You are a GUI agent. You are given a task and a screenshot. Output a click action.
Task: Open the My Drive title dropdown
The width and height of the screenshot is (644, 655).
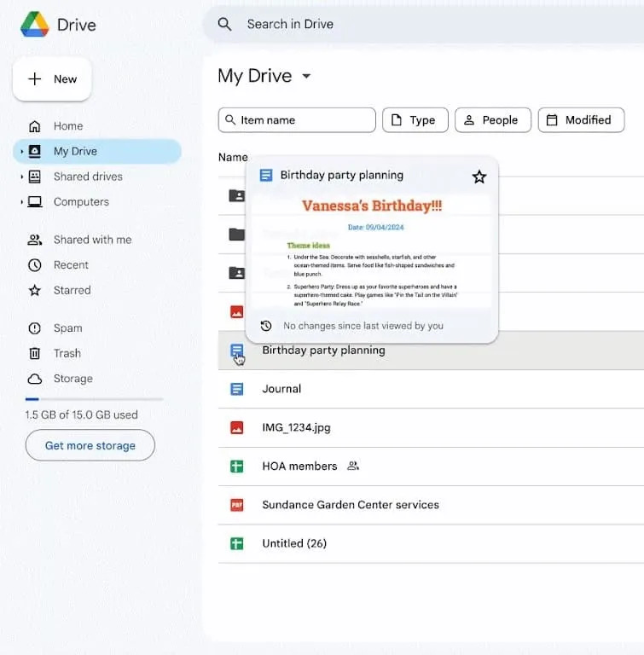[306, 76]
